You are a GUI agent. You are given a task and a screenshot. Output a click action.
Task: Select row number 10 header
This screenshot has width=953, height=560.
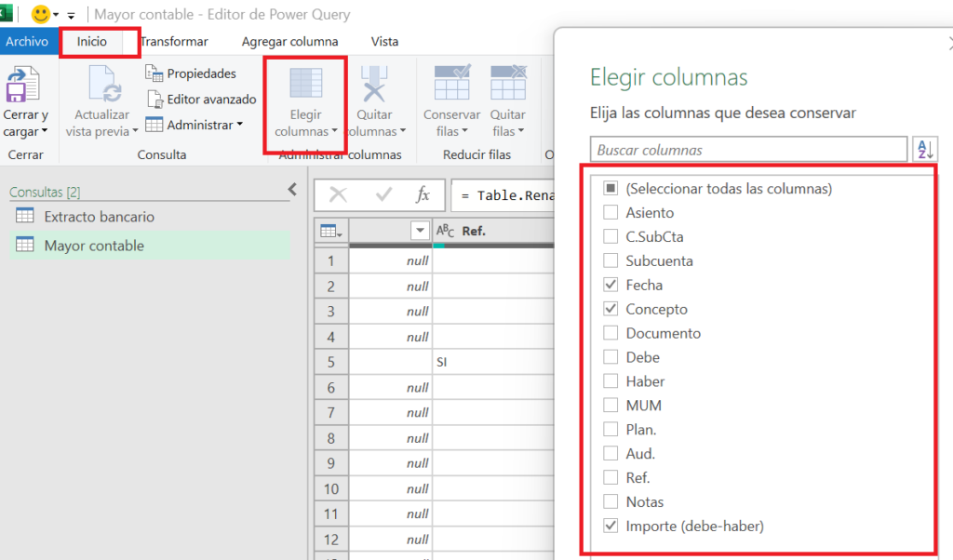point(331,488)
